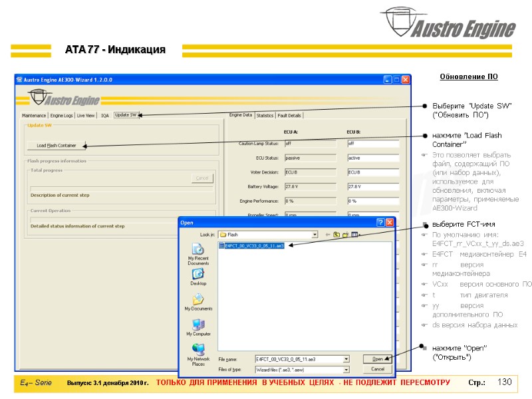Click ECU A Engine Performance 0 % field

[311, 201]
